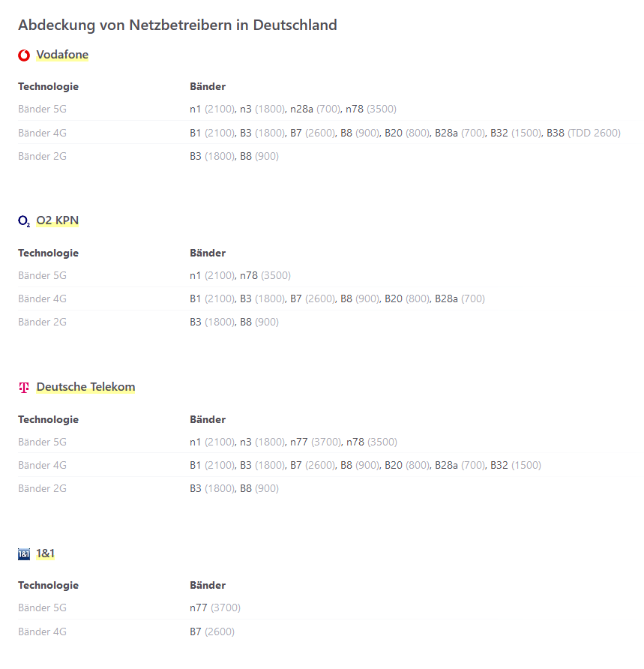Screen dimensions: 644x669
Task: Click Deutsche Telekom's B32 4G band
Action: [516, 465]
